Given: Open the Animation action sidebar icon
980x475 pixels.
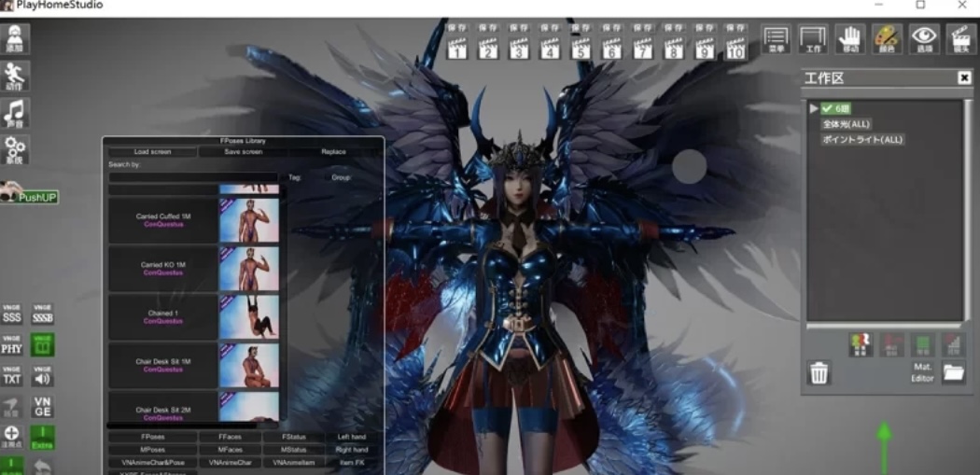Looking at the screenshot, I should [15, 77].
